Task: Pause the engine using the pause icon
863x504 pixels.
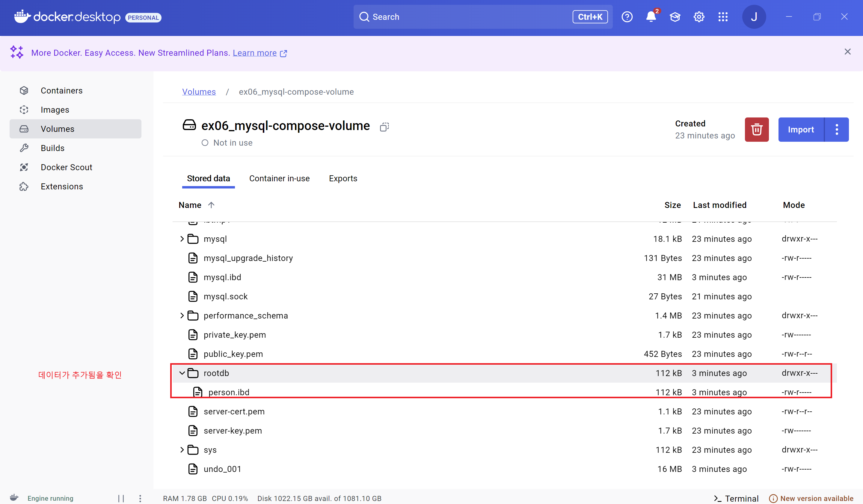Action: [121, 498]
